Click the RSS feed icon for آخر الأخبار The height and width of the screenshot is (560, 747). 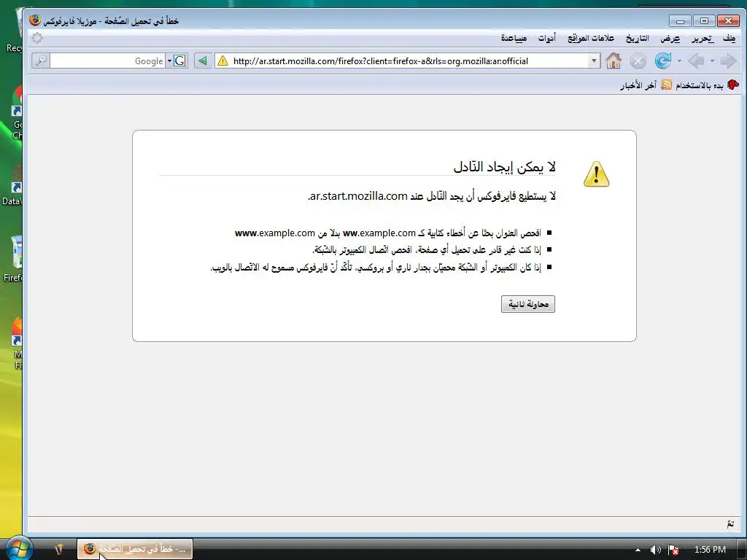coord(666,85)
